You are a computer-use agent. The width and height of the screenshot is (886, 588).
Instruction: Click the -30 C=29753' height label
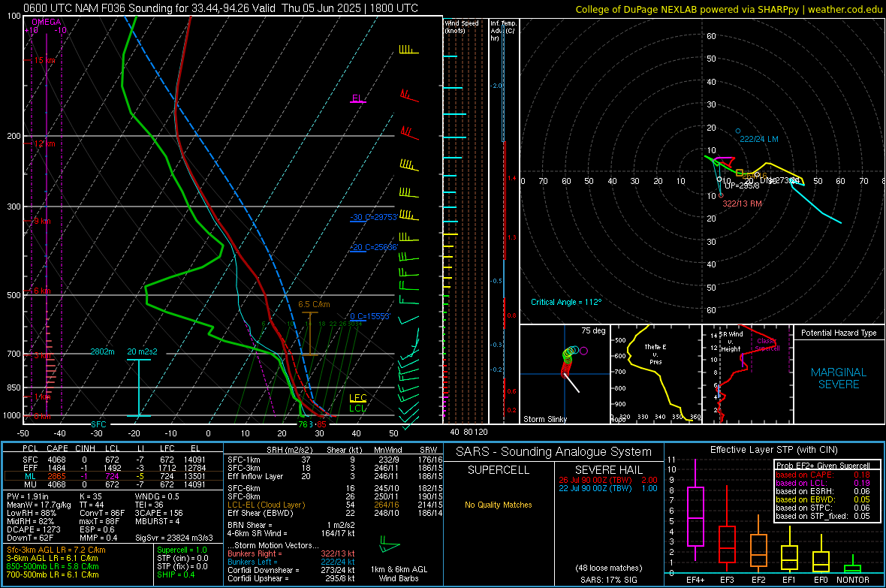(373, 217)
